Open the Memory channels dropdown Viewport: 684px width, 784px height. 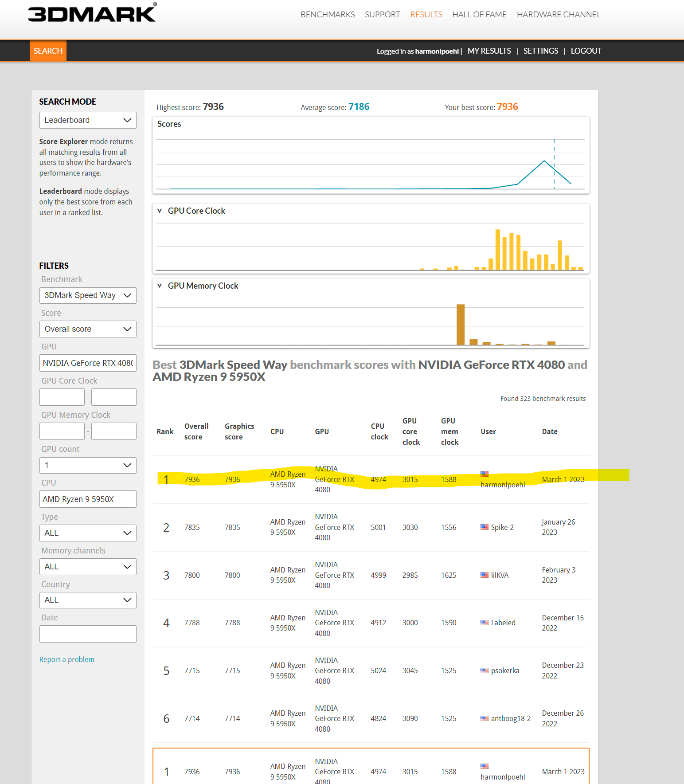(x=88, y=567)
